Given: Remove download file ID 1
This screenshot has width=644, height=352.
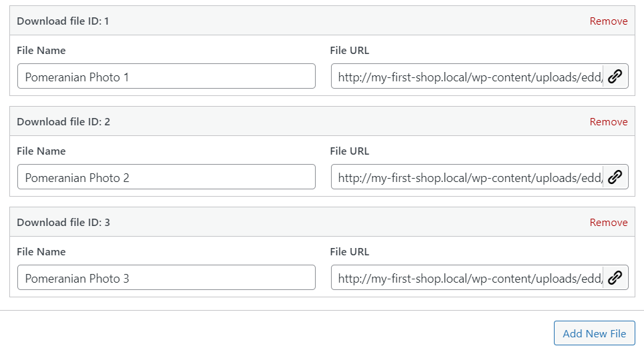Looking at the screenshot, I should pyautogui.click(x=608, y=21).
